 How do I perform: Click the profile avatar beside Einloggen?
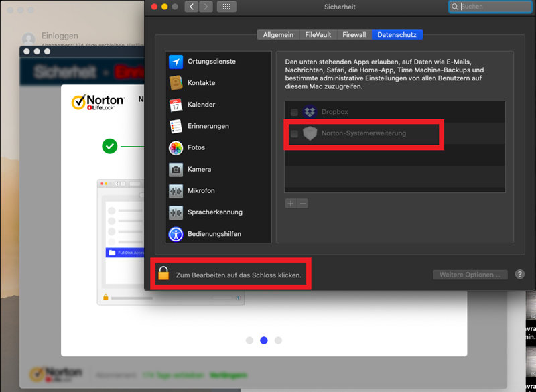[x=28, y=39]
